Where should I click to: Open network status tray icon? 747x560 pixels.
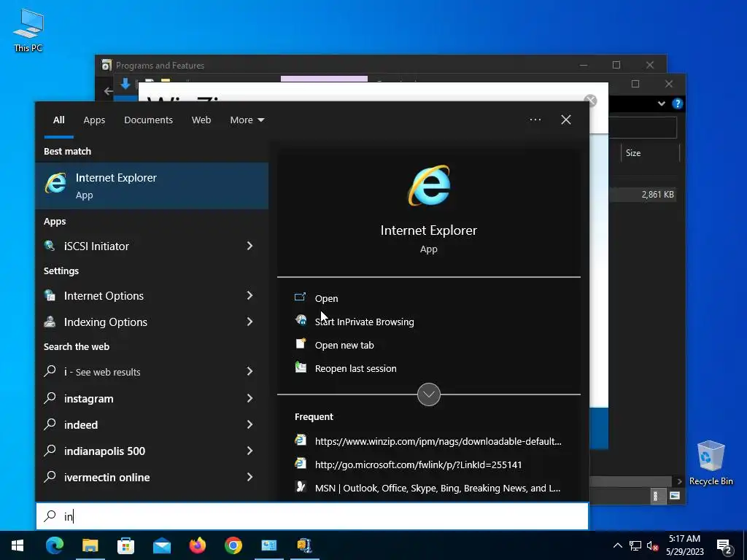point(635,545)
